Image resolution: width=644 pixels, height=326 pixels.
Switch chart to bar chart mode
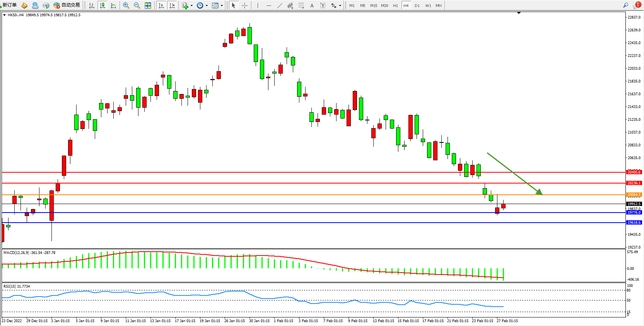pyautogui.click(x=92, y=5)
